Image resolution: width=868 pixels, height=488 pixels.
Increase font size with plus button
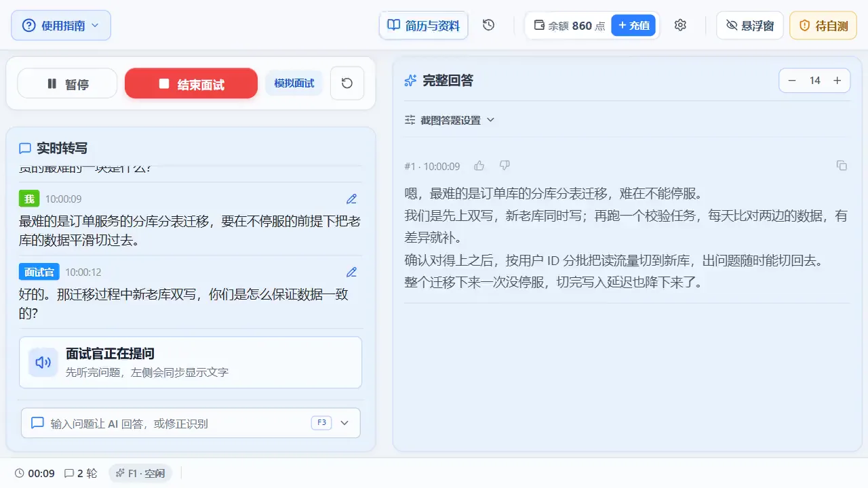837,81
